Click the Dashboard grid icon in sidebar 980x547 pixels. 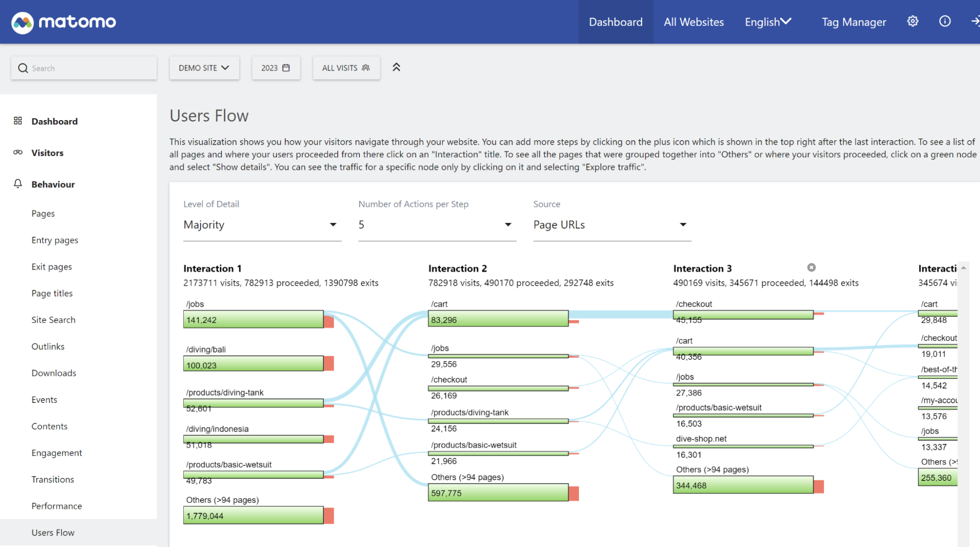pos(18,121)
